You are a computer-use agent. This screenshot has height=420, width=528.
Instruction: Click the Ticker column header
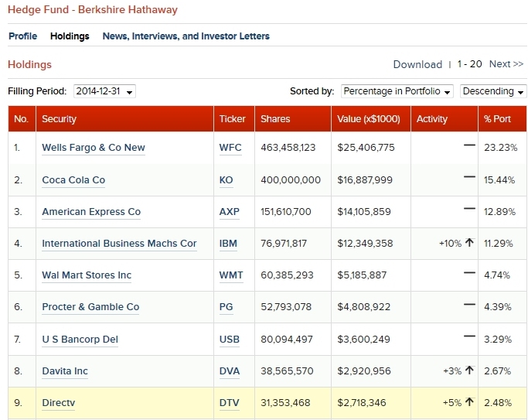pyautogui.click(x=234, y=118)
